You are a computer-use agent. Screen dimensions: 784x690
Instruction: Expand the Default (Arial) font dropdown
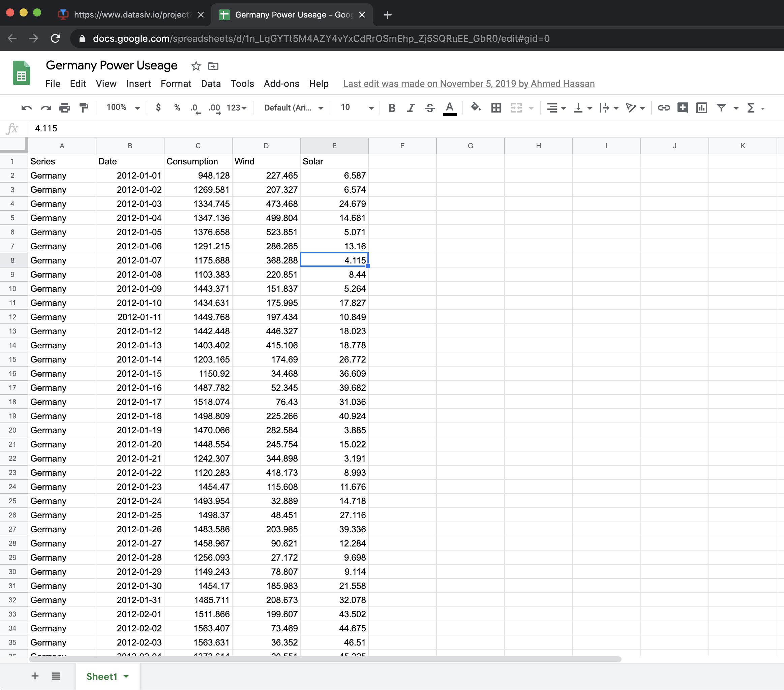pos(294,108)
